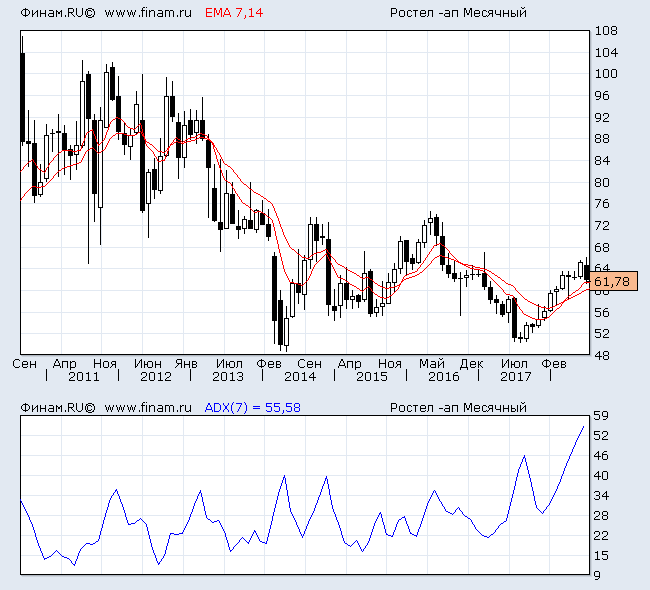Viewport: 650px width, 590px height.
Task: Click the 40 label on ADX axis
Action: pyautogui.click(x=602, y=476)
